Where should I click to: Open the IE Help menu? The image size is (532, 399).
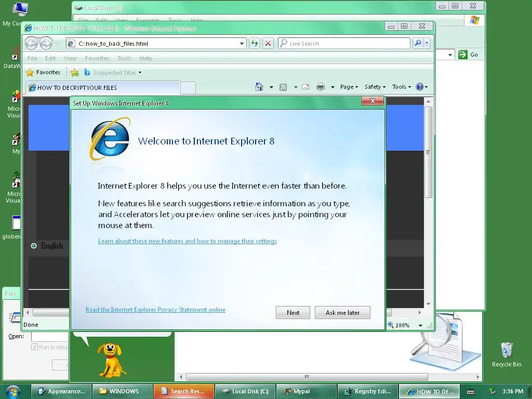[146, 58]
